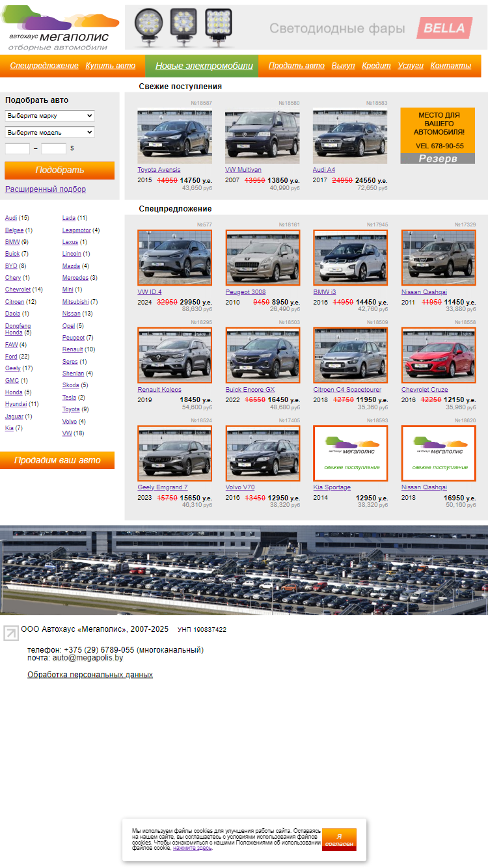
Task: Filter by BMW brand link
Action: pyautogui.click(x=12, y=242)
